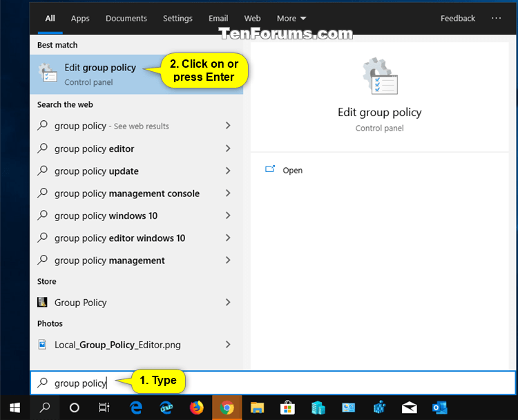
Task: Open the Group Policy Store result
Action: pyautogui.click(x=137, y=303)
